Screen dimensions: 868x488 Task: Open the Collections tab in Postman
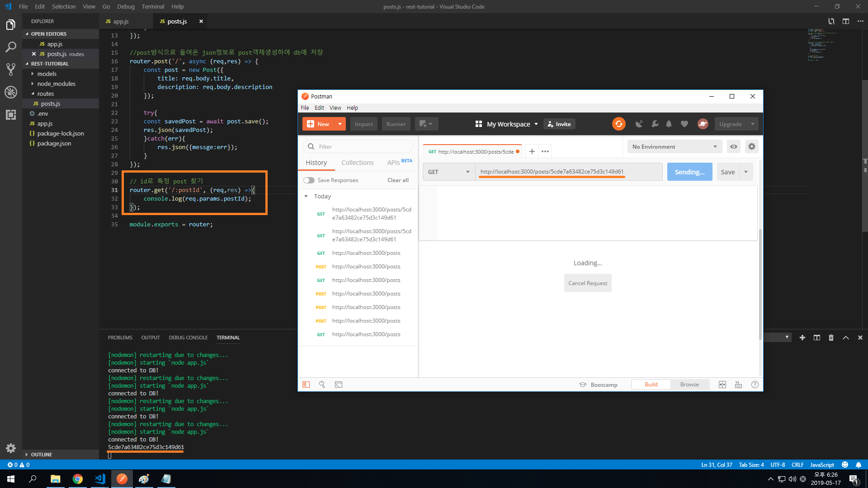(357, 163)
